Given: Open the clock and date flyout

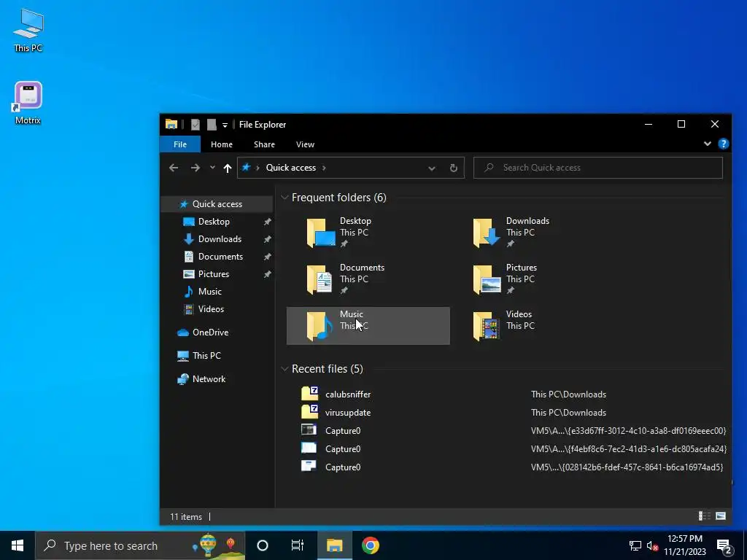Looking at the screenshot, I should point(685,545).
